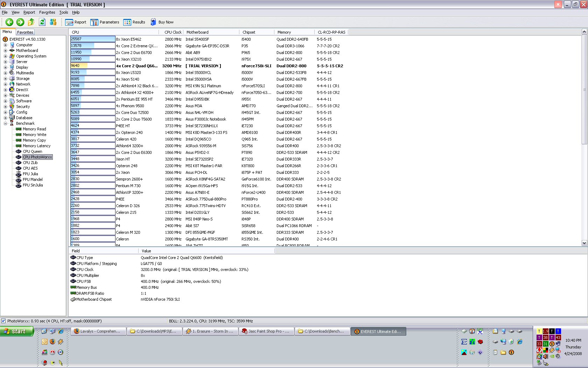Select the Memory Read benchmark
This screenshot has width=588, height=368.
point(34,129)
